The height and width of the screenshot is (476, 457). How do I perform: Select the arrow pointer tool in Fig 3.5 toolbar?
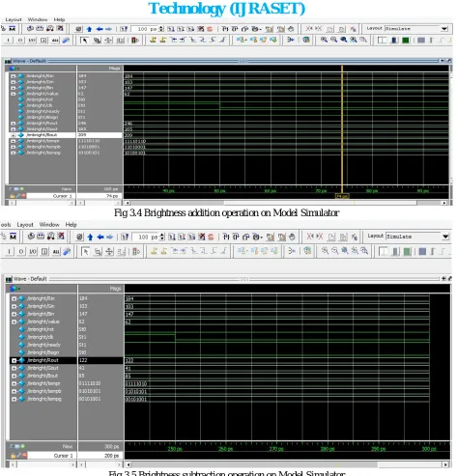tap(85, 251)
